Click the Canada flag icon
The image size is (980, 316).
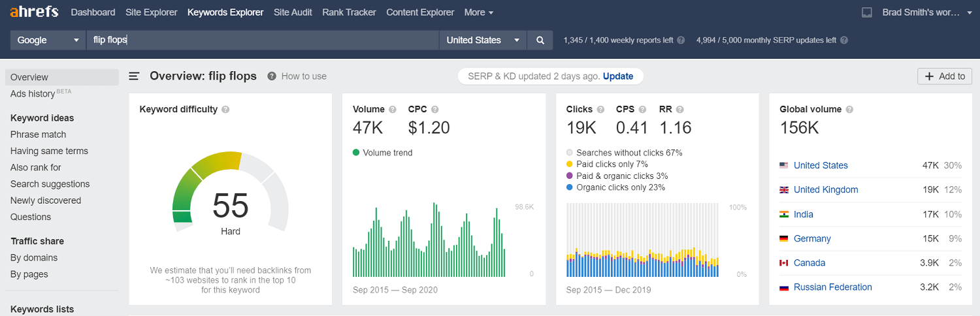784,263
